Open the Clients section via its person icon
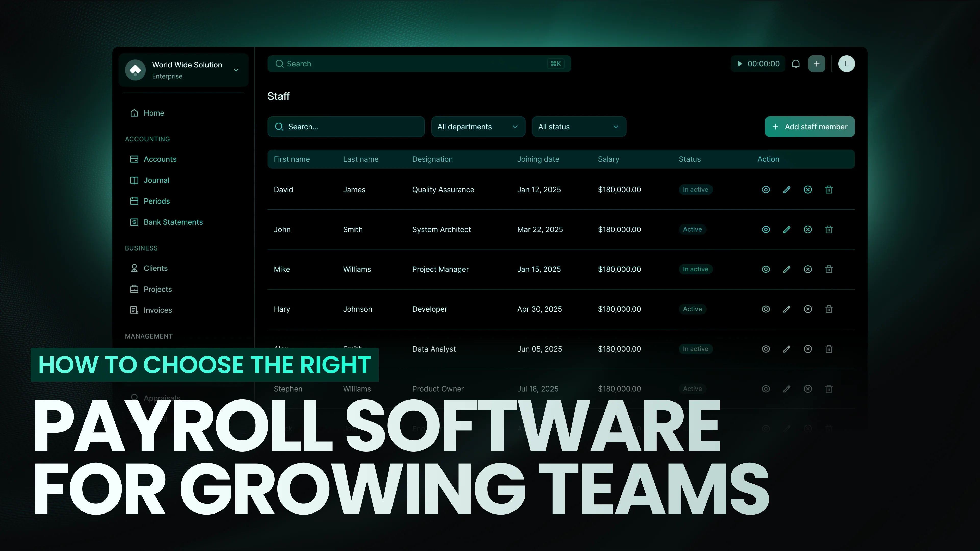The image size is (980, 551). point(134,268)
